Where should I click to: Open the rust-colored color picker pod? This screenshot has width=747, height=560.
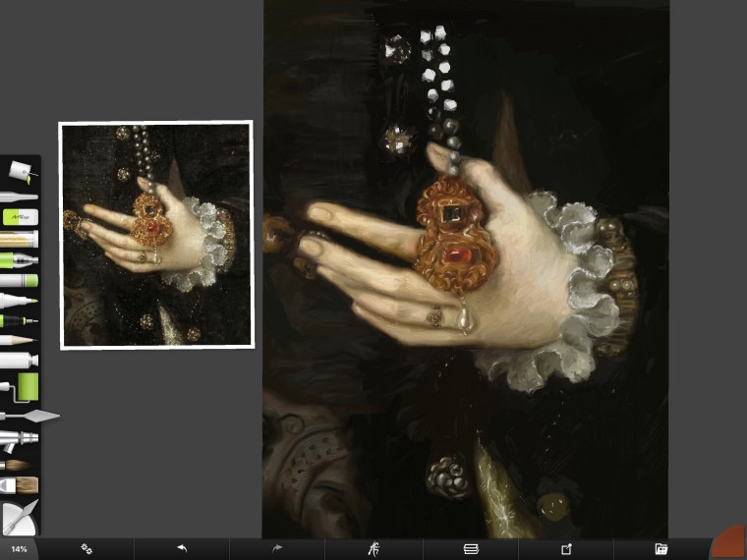coord(730,543)
